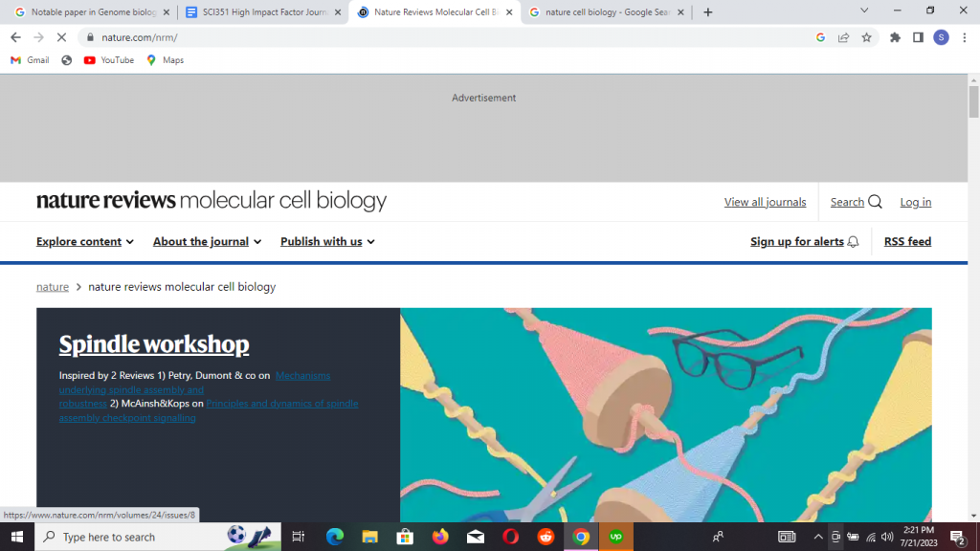The height and width of the screenshot is (551, 980).
Task: Switch to the nature cell biology Google tab
Action: [605, 12]
